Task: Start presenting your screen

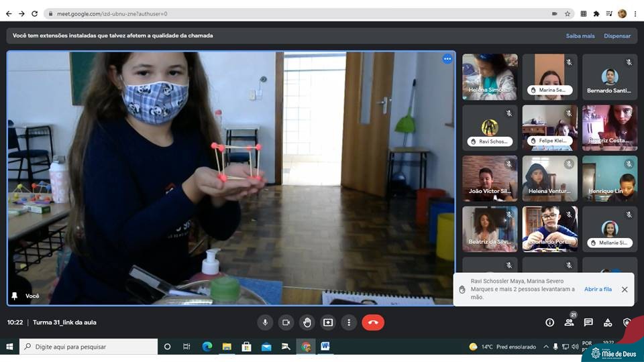Action: pyautogui.click(x=328, y=322)
